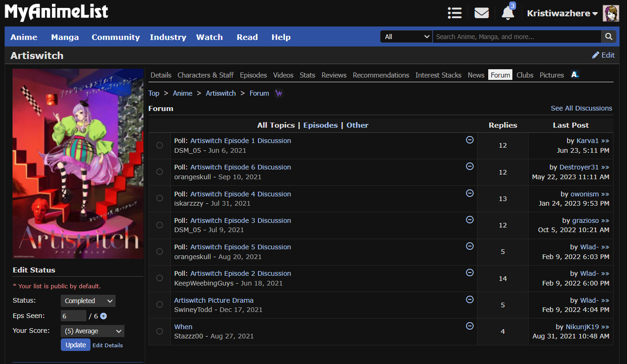Focus the Search Anime, Manga field
627x364 pixels.
(517, 37)
